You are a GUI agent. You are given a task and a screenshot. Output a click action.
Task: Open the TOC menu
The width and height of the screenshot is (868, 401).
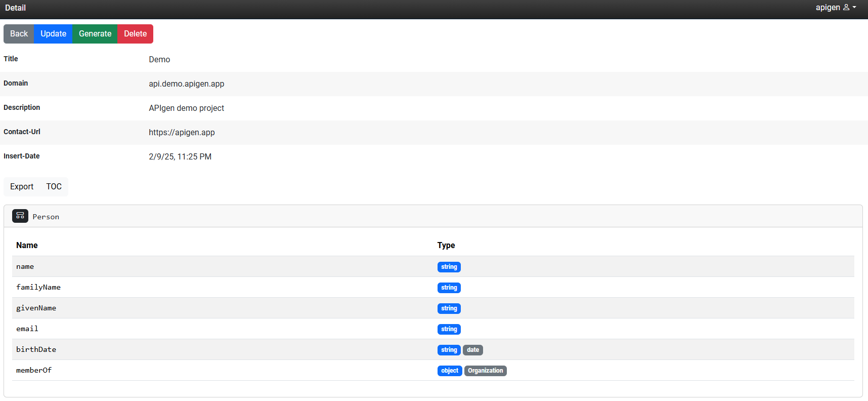(x=54, y=187)
